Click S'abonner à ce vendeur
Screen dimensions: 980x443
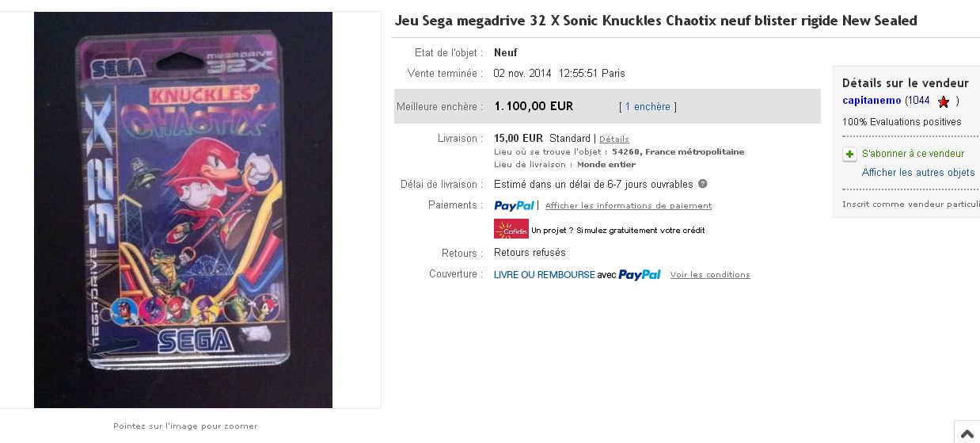tap(913, 154)
